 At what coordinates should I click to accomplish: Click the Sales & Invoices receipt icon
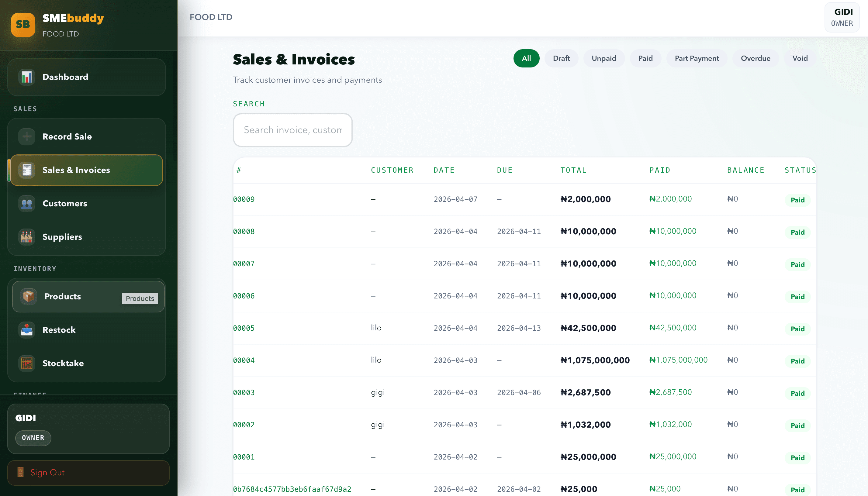tap(26, 170)
